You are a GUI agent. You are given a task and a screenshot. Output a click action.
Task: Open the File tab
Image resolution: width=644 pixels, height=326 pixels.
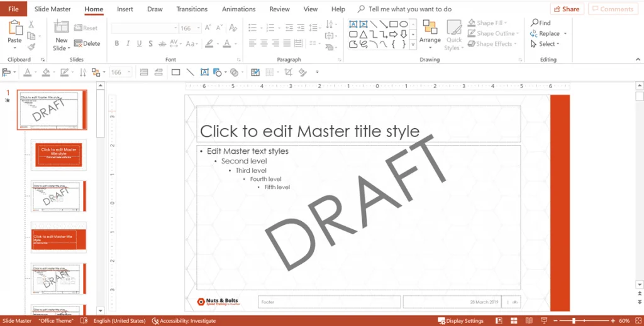(x=13, y=9)
